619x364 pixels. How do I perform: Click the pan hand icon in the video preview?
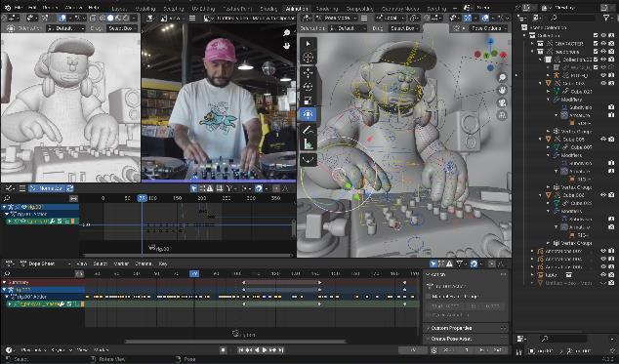287,46
